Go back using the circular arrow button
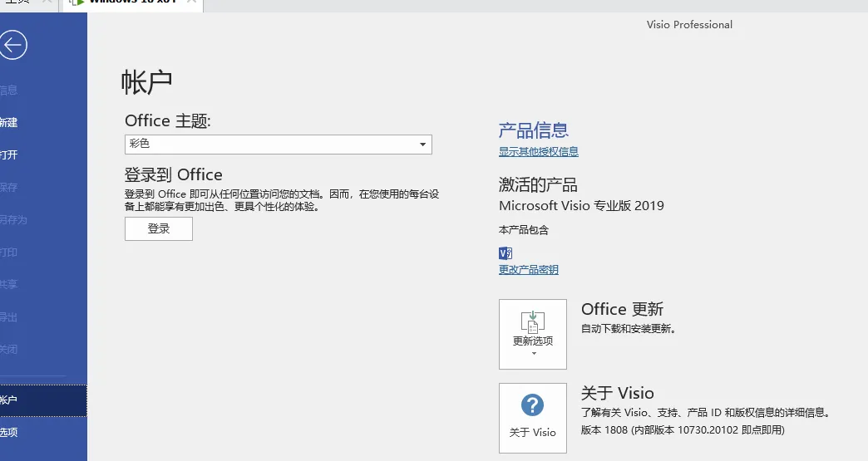This screenshot has width=868, height=461. pyautogui.click(x=13, y=46)
